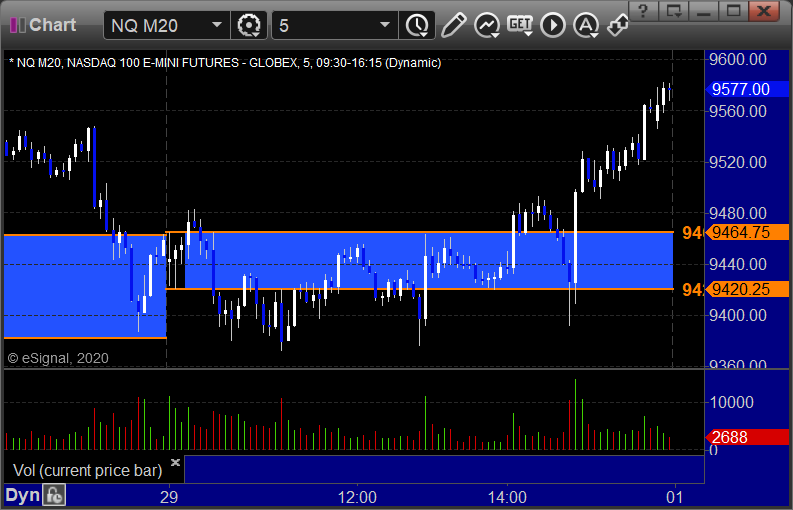Click the red 2688 volume marker
Image resolution: width=793 pixels, height=510 pixels.
click(747, 437)
